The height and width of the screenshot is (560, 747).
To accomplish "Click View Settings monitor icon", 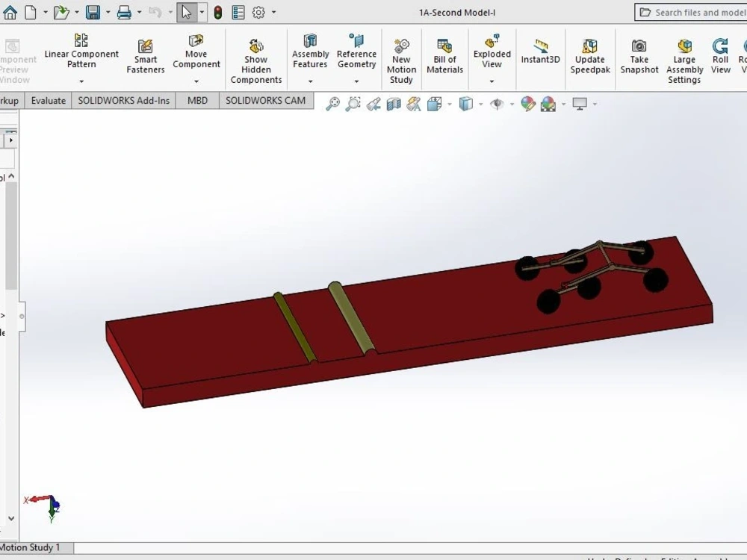I will click(580, 104).
